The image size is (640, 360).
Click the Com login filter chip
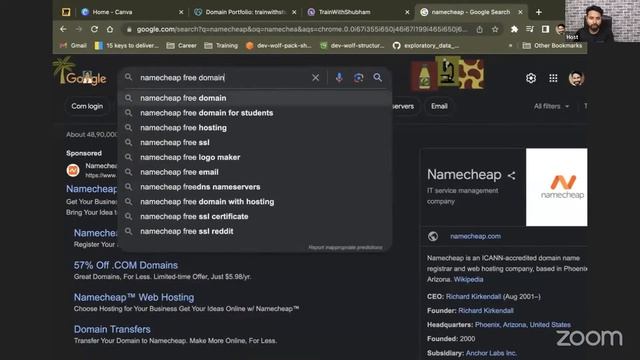tap(87, 106)
